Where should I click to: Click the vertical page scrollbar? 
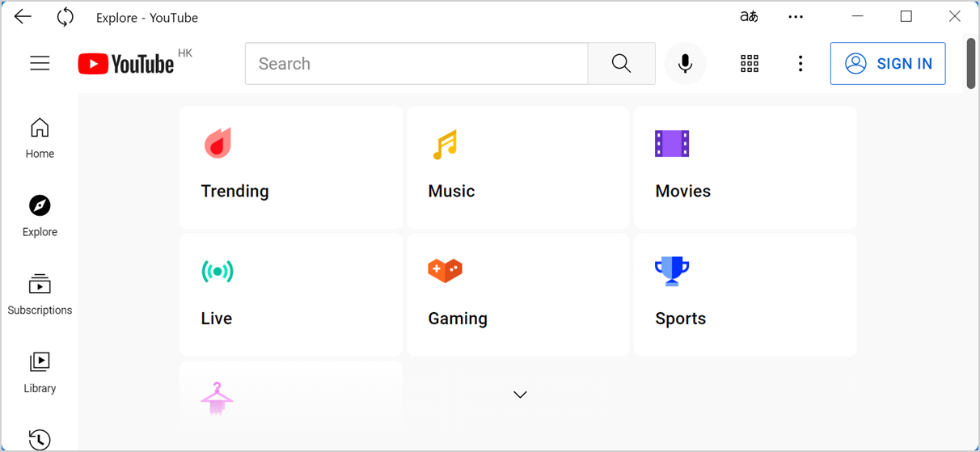(x=971, y=63)
